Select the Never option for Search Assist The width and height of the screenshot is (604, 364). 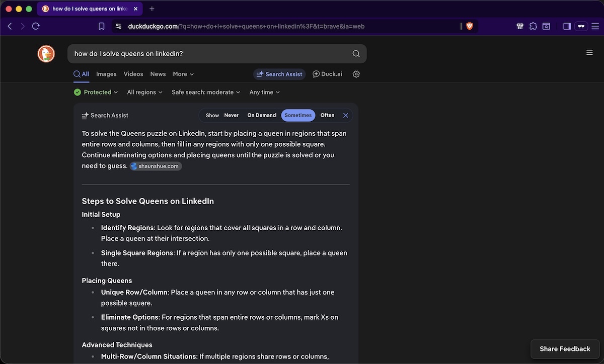[231, 115]
